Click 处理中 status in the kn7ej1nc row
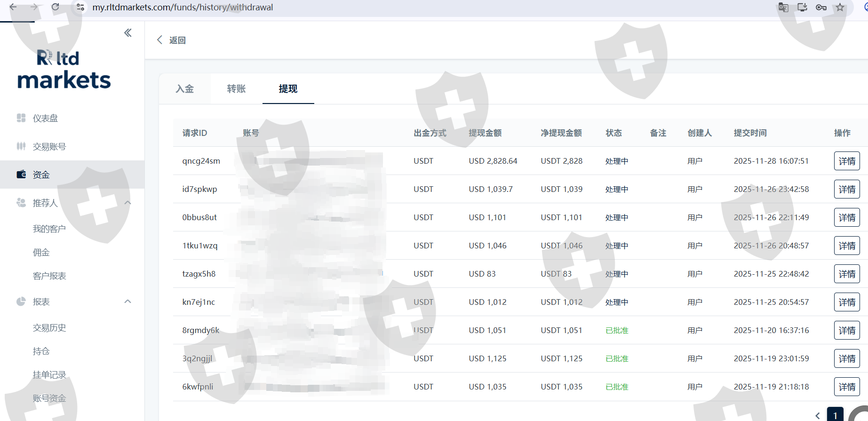The width and height of the screenshot is (868, 421). [617, 302]
